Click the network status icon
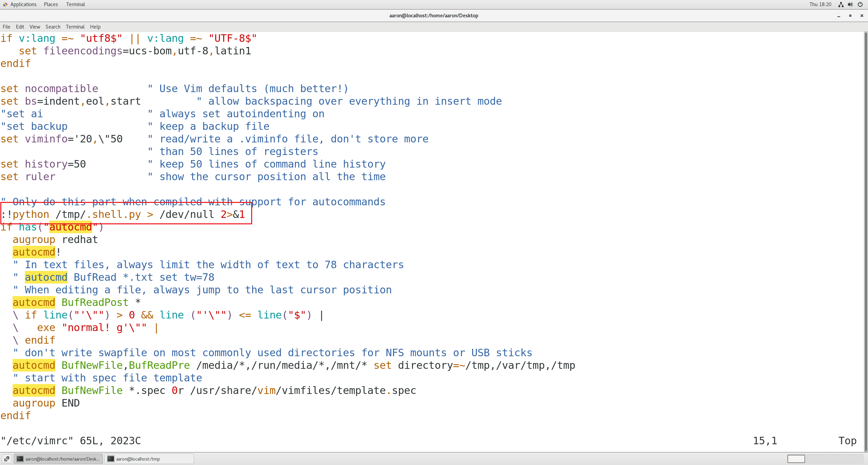This screenshot has height=465, width=868. point(840,4)
